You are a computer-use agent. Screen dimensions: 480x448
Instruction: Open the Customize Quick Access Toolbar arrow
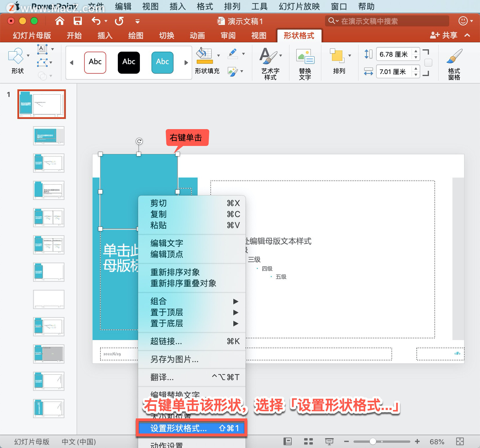(x=138, y=21)
